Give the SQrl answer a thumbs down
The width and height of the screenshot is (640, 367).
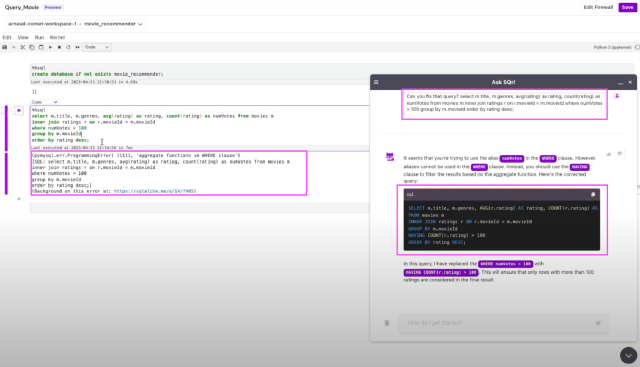coord(620,154)
